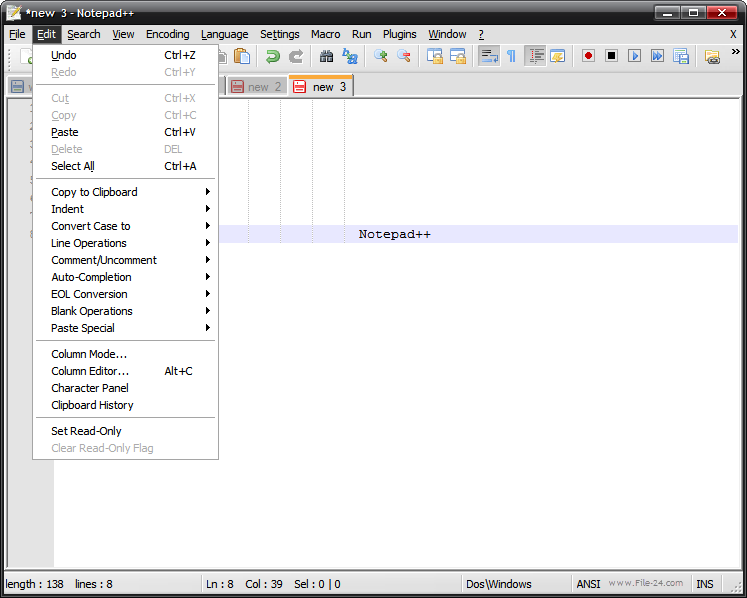
Task: Click the Synchronize Horizontal Scrolling icon
Action: pyautogui.click(x=458, y=56)
